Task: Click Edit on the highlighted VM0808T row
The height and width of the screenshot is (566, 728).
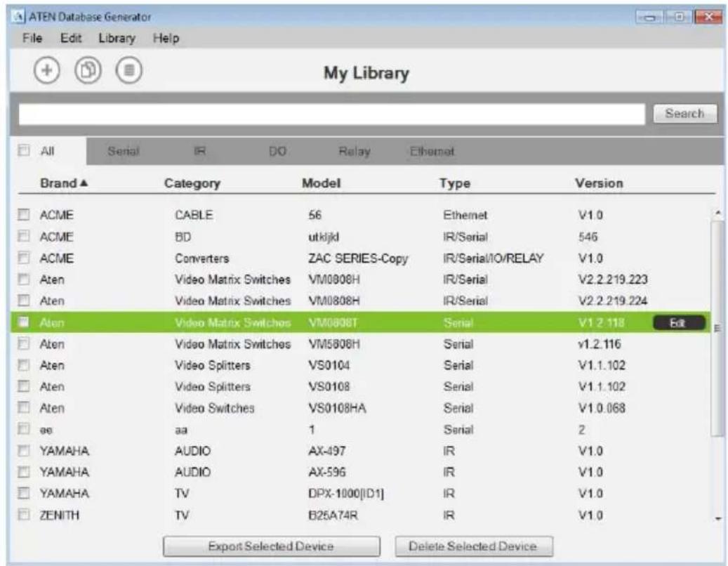Action: point(679,323)
